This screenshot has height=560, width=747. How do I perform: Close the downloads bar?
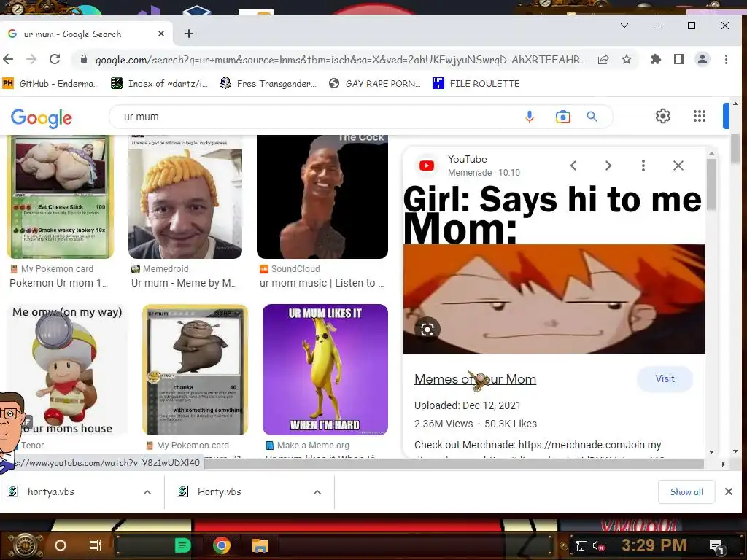coord(729,491)
